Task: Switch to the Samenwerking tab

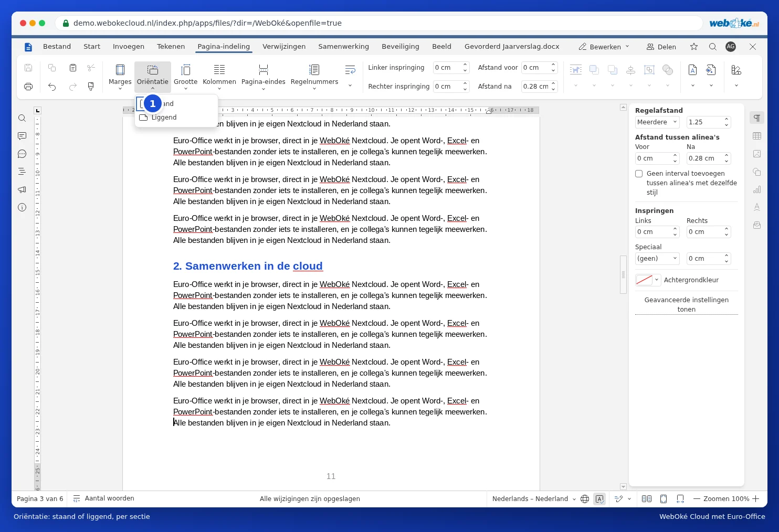Action: (x=344, y=47)
